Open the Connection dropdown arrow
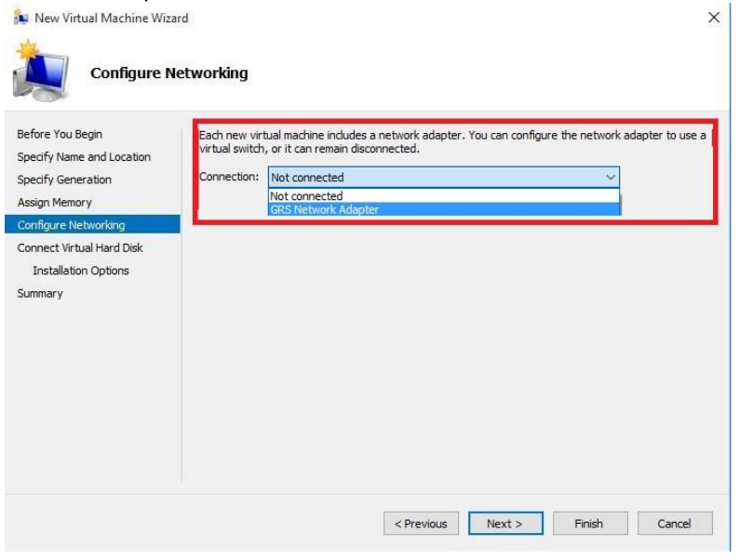 (611, 178)
